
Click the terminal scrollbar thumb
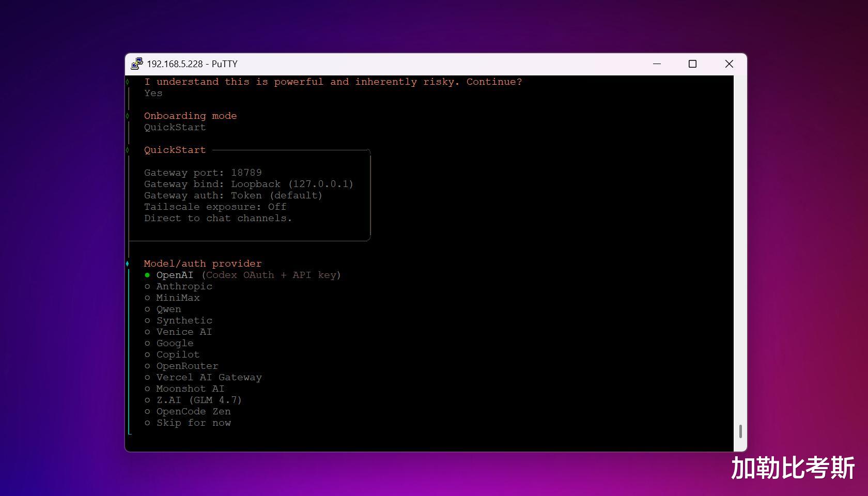click(740, 431)
